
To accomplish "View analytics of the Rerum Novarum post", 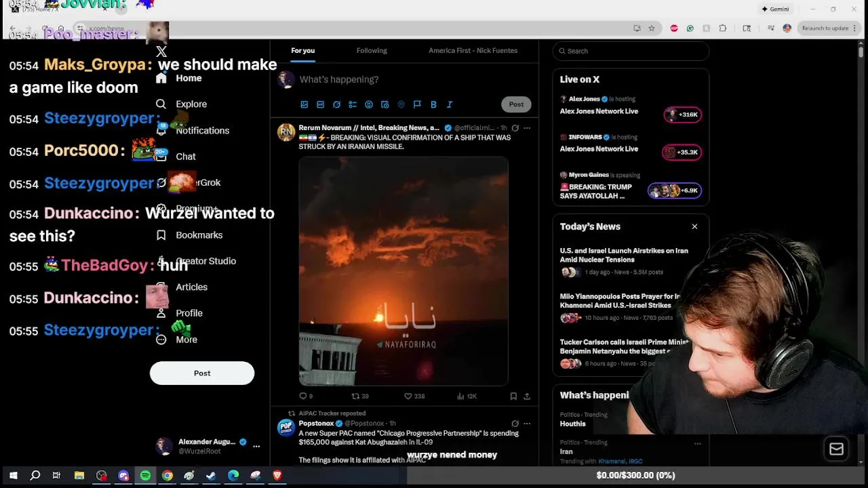I will click(x=467, y=396).
